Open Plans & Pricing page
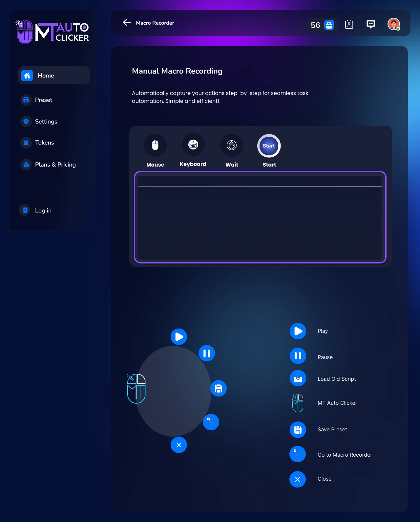This screenshot has width=420, height=522. point(55,165)
